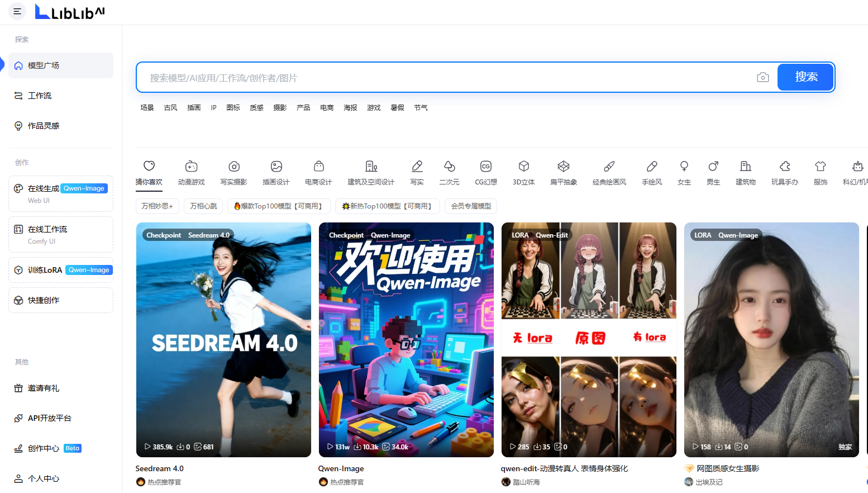Open 工作流 in the sidebar
The image size is (868, 493).
(x=40, y=96)
